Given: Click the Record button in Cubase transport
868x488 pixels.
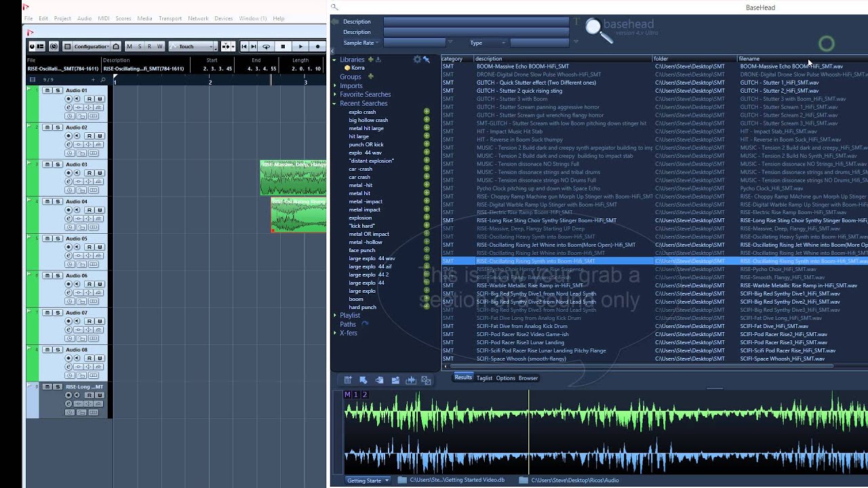Looking at the screenshot, I should (317, 47).
